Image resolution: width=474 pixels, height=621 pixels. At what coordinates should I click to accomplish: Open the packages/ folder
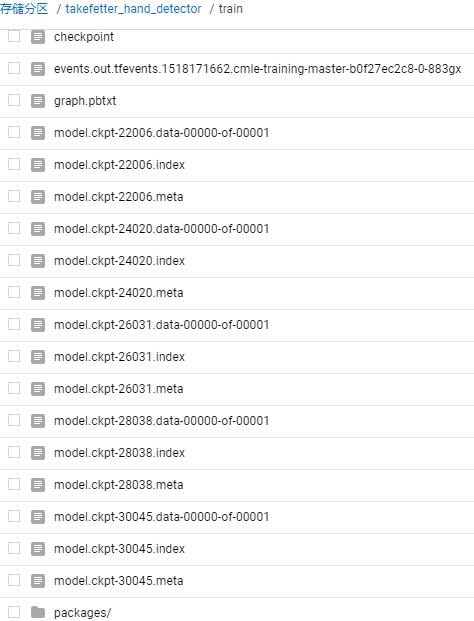[x=82, y=613]
